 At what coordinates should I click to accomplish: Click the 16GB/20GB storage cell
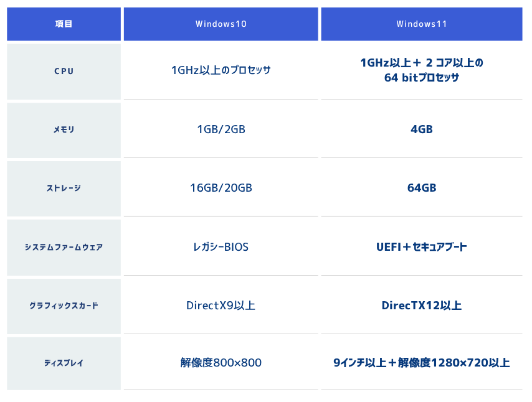click(x=221, y=189)
